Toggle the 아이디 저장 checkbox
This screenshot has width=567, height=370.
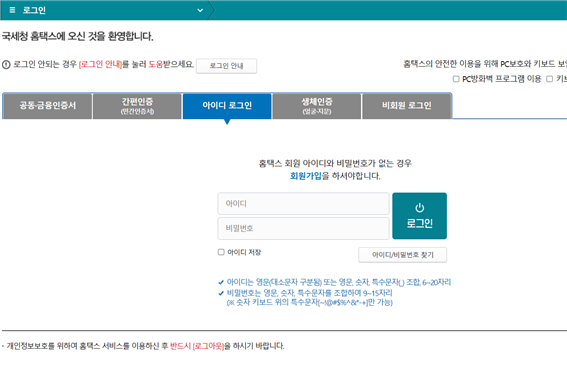221,252
